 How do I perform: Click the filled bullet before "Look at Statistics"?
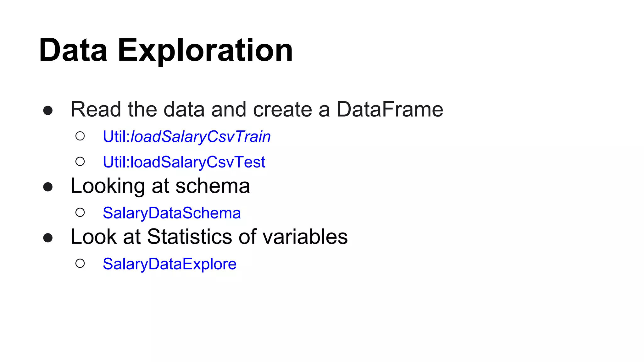pyautogui.click(x=48, y=238)
